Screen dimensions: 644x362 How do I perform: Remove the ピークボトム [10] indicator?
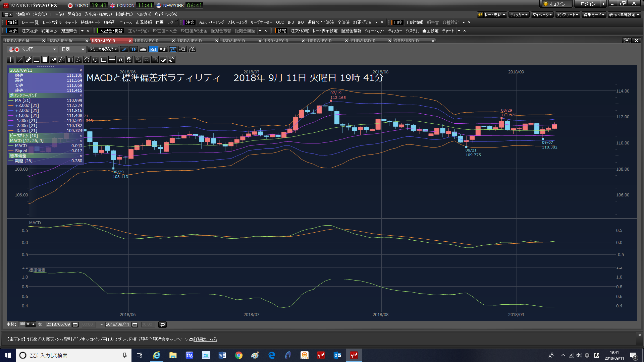point(81,136)
